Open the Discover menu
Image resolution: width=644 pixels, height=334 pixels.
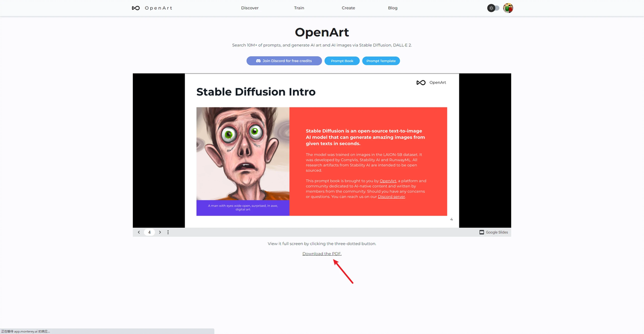pyautogui.click(x=250, y=8)
